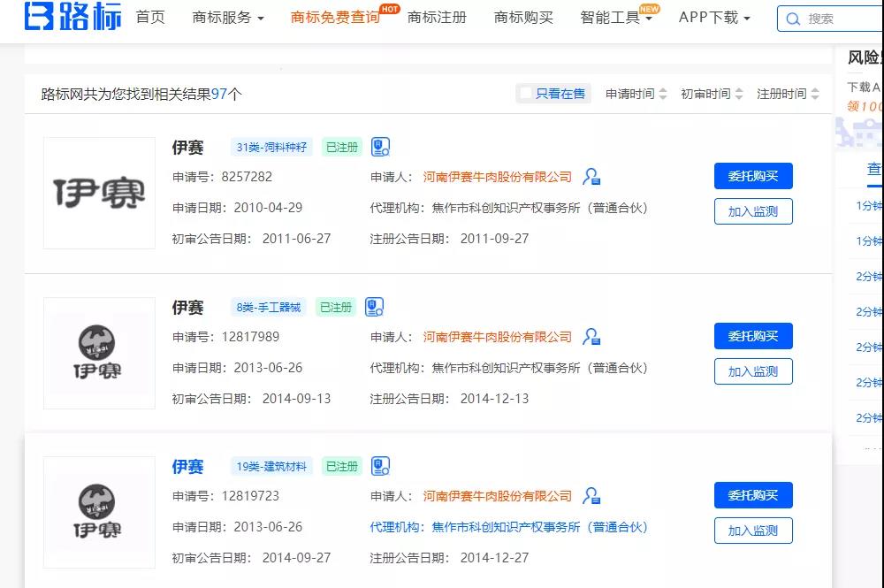Click applicant profile icon in 8257282 row
The width and height of the screenshot is (884, 588).
click(x=591, y=177)
